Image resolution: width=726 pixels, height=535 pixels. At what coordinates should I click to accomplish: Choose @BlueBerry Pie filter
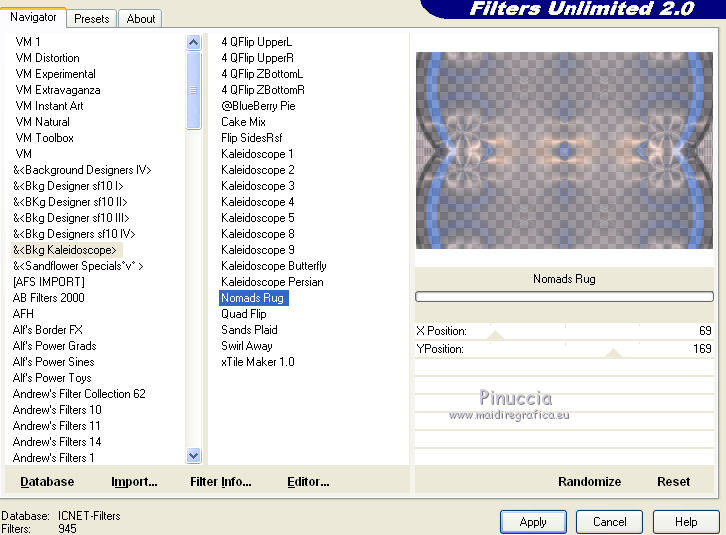coord(258,106)
